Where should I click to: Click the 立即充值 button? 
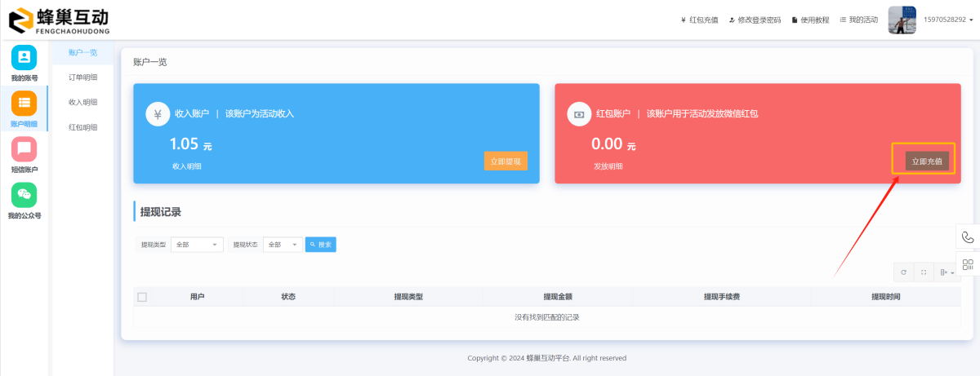[927, 161]
